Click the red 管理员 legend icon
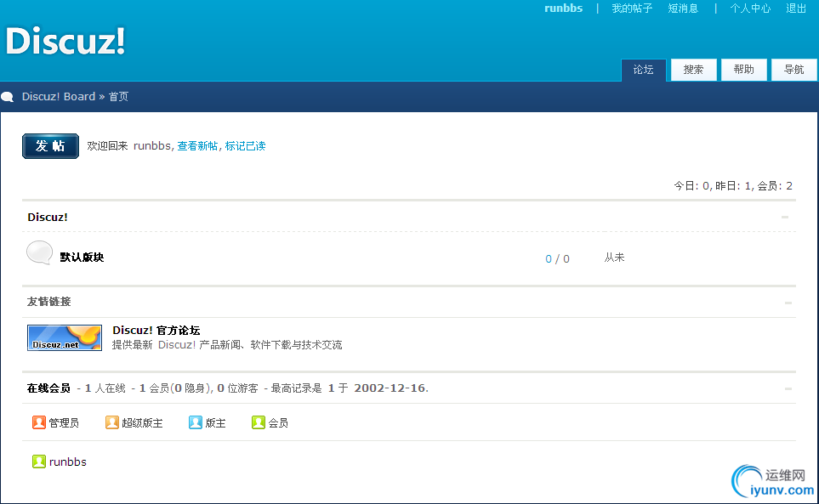 [x=38, y=422]
